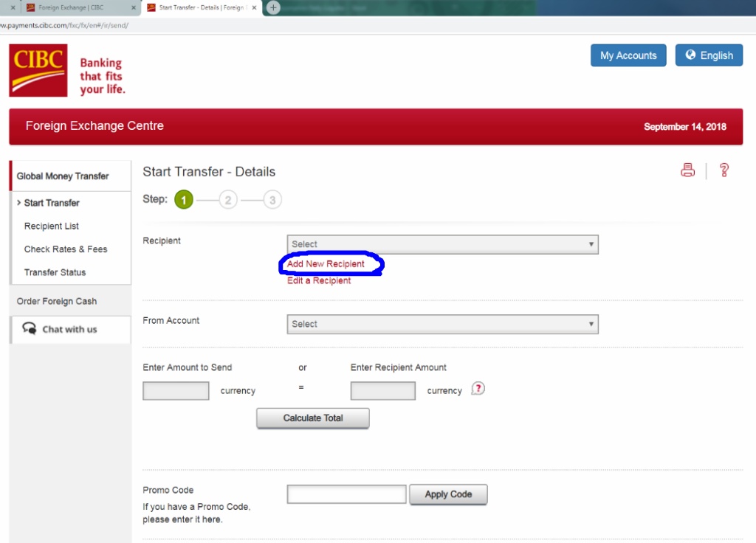Click the Start Transfer - Details heading

coord(209,172)
